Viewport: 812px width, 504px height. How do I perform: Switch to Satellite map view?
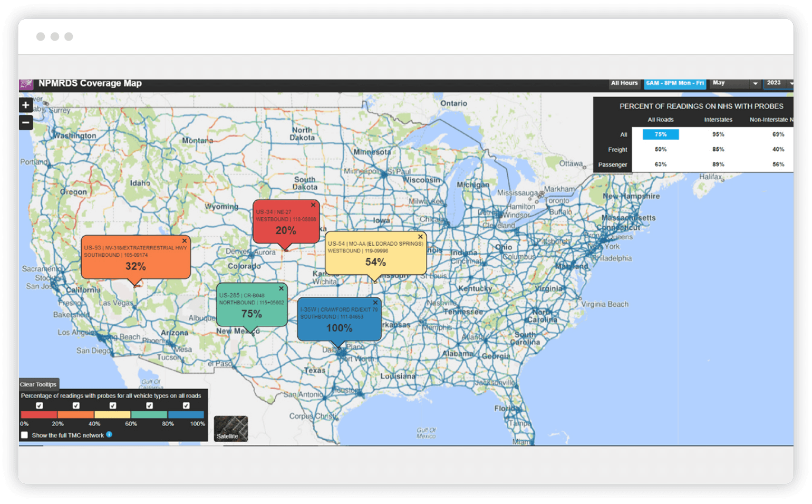pos(230,427)
